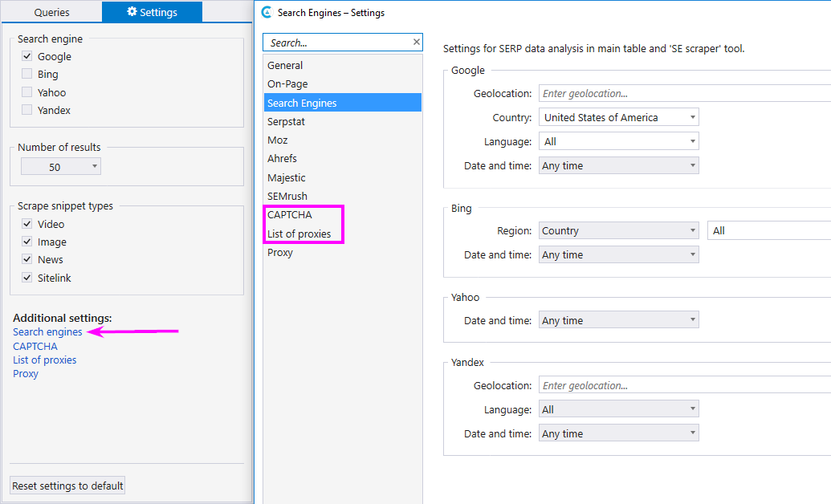831x504 pixels.
Task: Open Google Language dropdown
Action: pos(618,141)
